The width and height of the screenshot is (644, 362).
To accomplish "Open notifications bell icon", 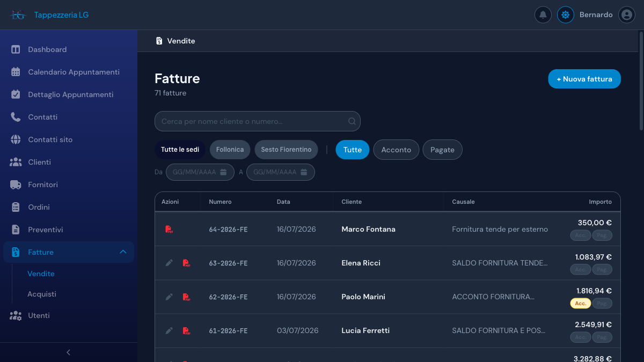I will pos(543,14).
